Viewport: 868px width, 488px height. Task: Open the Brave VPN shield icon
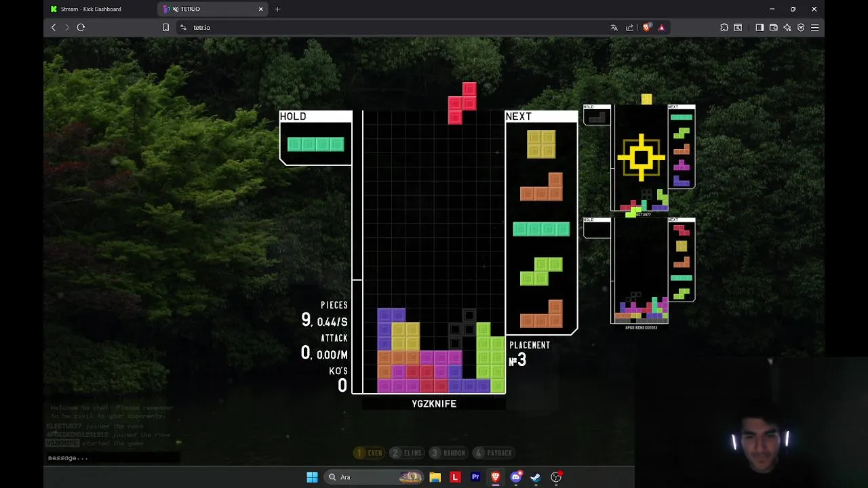pos(801,27)
